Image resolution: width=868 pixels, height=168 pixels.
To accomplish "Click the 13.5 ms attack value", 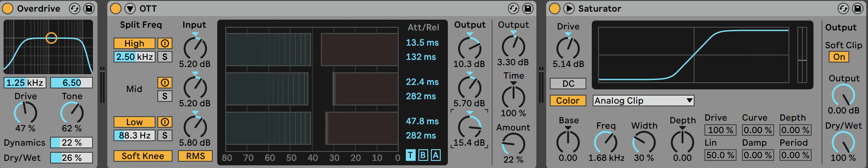I will point(422,42).
